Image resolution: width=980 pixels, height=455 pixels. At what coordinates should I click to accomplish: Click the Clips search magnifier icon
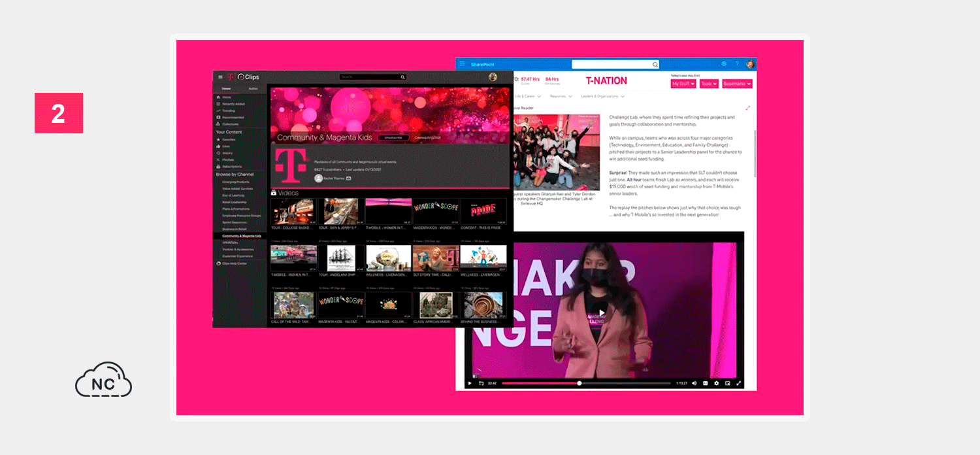click(x=403, y=77)
